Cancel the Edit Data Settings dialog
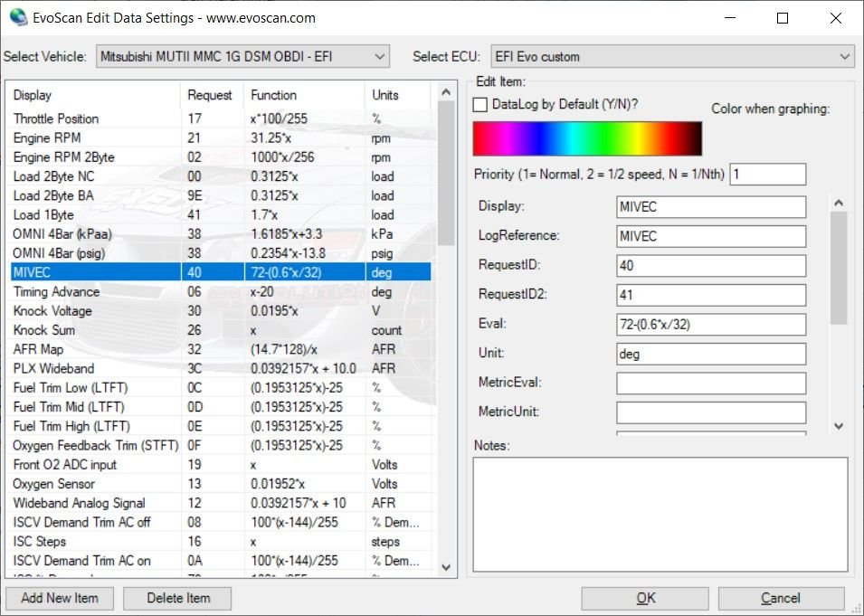This screenshot has height=616, width=864. 780,598
